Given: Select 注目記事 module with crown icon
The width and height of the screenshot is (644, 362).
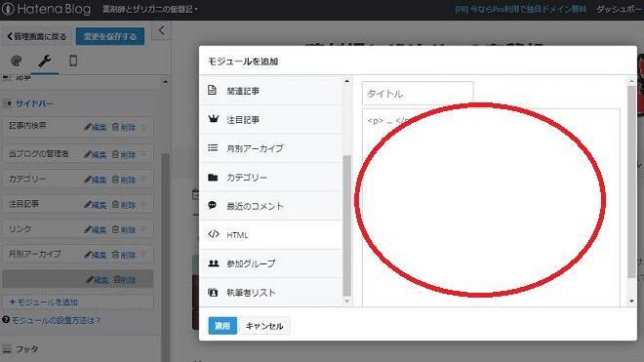Looking at the screenshot, I should pos(271,120).
